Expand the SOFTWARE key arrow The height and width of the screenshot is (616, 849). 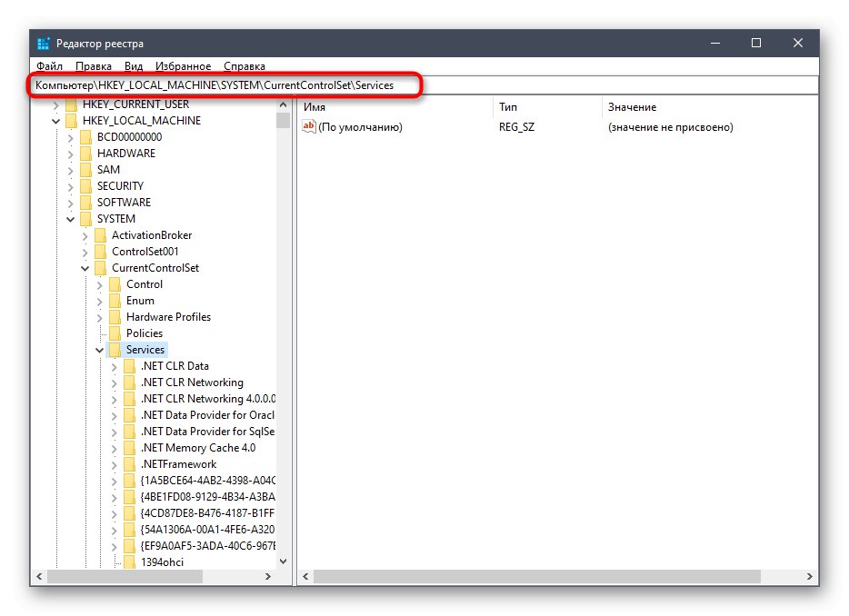coord(70,204)
